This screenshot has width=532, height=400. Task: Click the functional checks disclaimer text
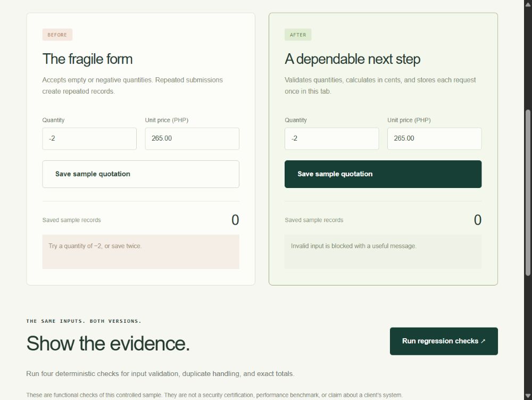(214, 395)
